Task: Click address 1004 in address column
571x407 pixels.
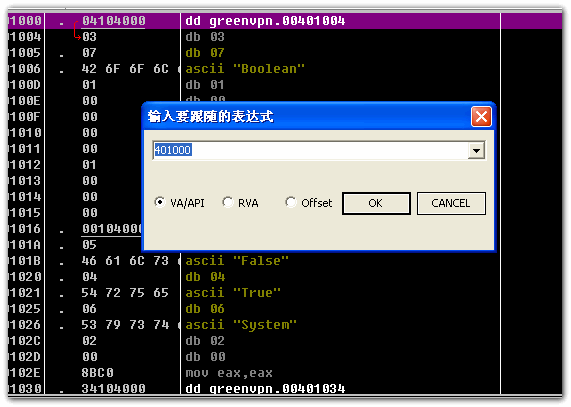Action: click(x=25, y=37)
